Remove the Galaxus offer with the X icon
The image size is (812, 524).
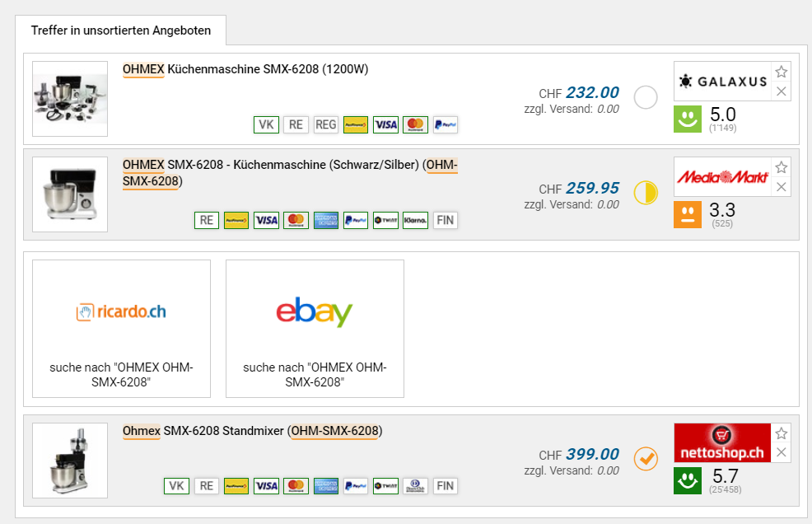click(782, 91)
